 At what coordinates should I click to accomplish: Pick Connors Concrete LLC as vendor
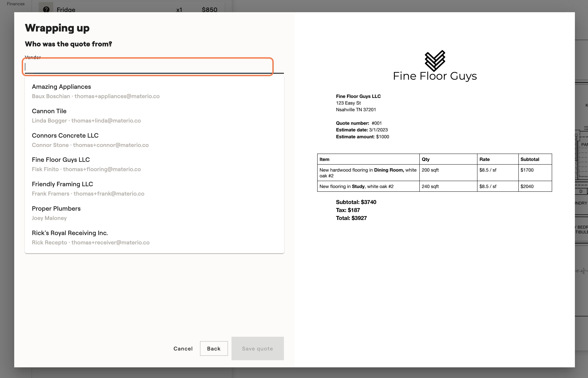(154, 140)
